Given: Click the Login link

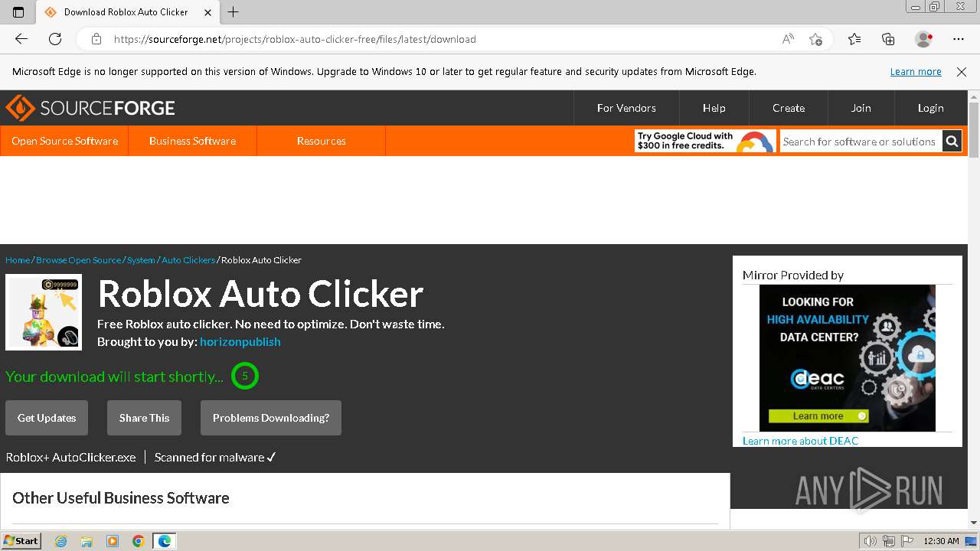Looking at the screenshot, I should tap(930, 108).
